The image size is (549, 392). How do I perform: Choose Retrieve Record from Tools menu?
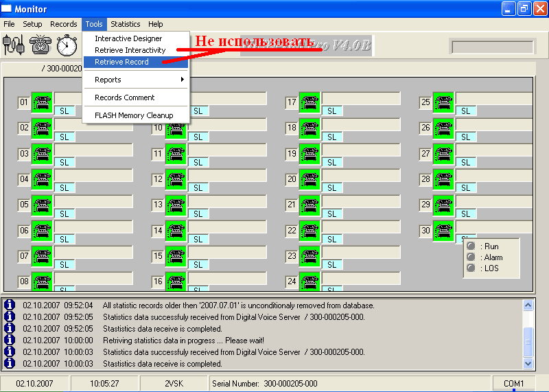point(121,62)
